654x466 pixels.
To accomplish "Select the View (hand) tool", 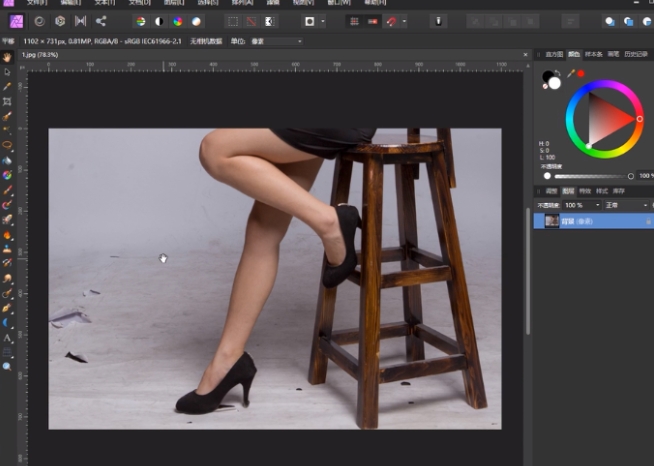I will 7,58.
